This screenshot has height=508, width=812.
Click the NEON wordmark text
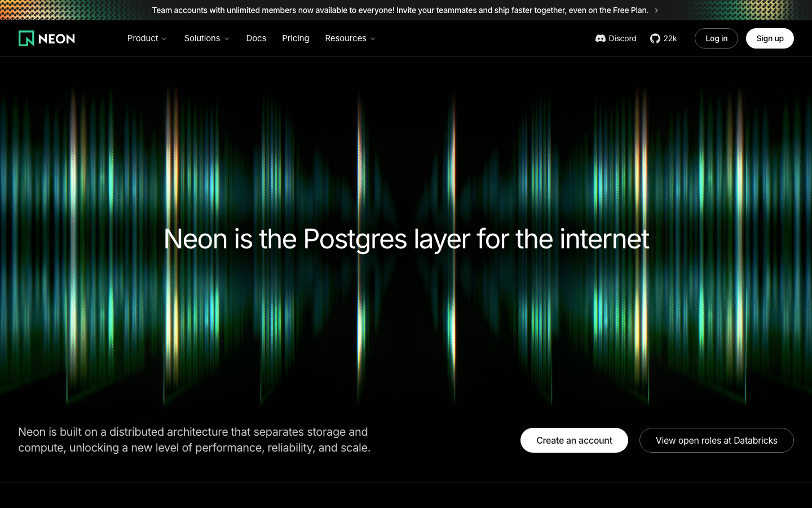[56, 39]
